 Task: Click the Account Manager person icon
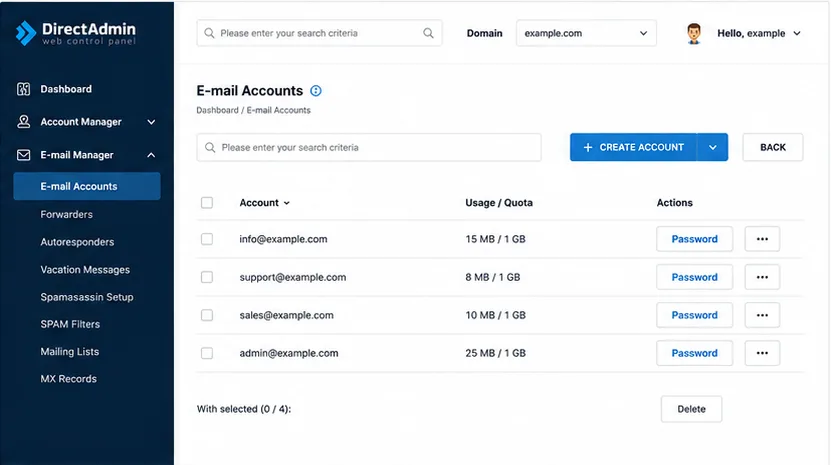pyautogui.click(x=23, y=121)
